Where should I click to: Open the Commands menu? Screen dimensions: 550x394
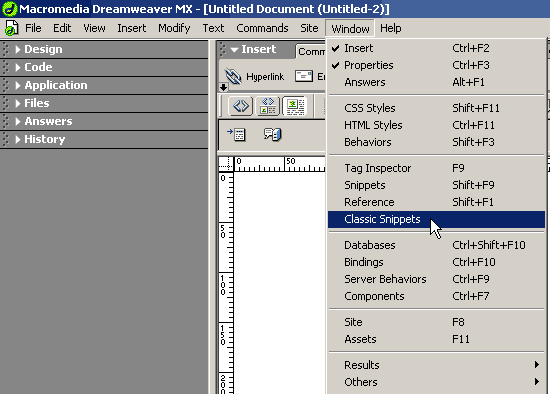[262, 28]
